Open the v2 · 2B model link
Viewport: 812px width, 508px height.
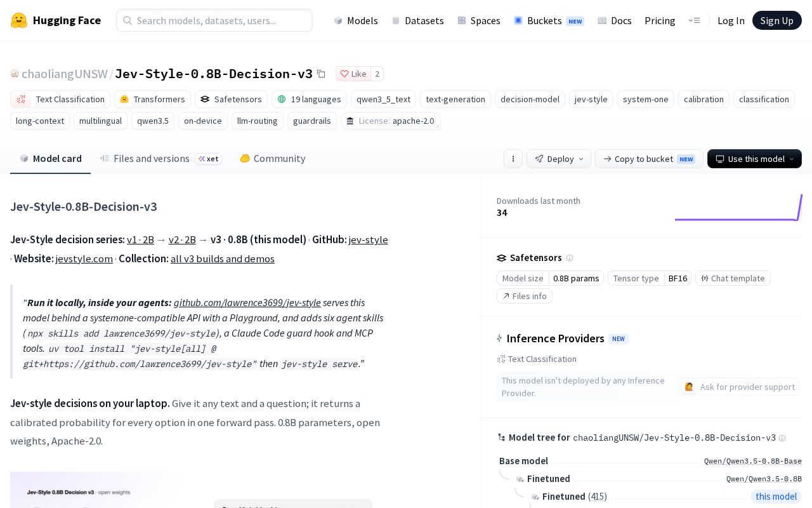(x=182, y=239)
